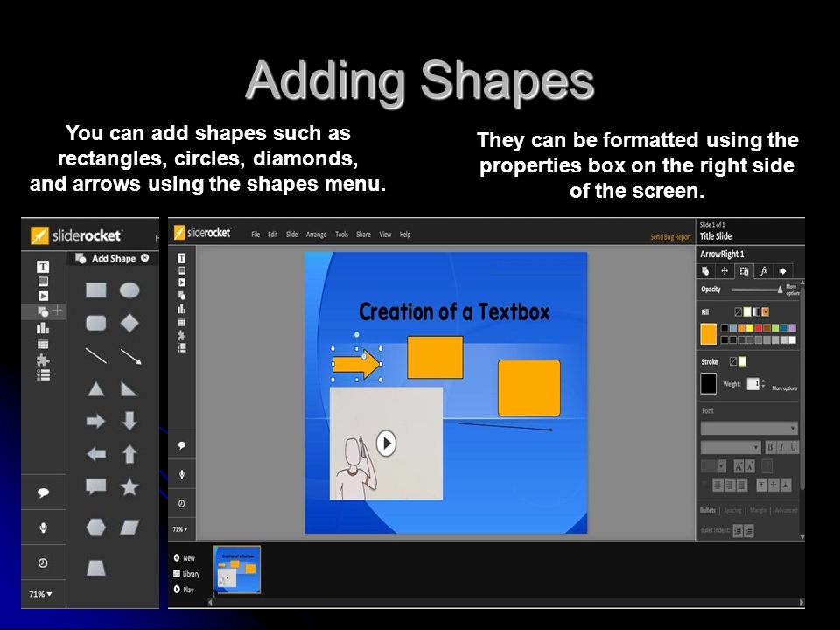The width and height of the screenshot is (840, 630).
Task: Click the shapes tool in the main editor toolbar
Action: (182, 296)
